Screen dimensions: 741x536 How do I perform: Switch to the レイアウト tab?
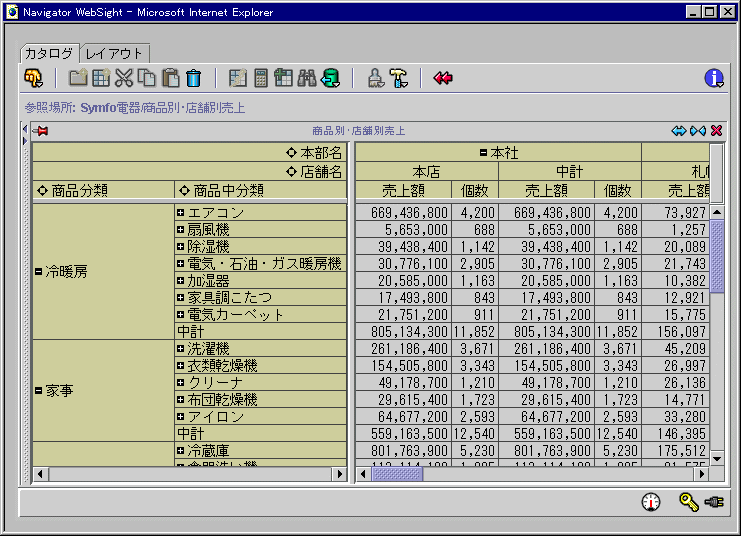point(114,53)
